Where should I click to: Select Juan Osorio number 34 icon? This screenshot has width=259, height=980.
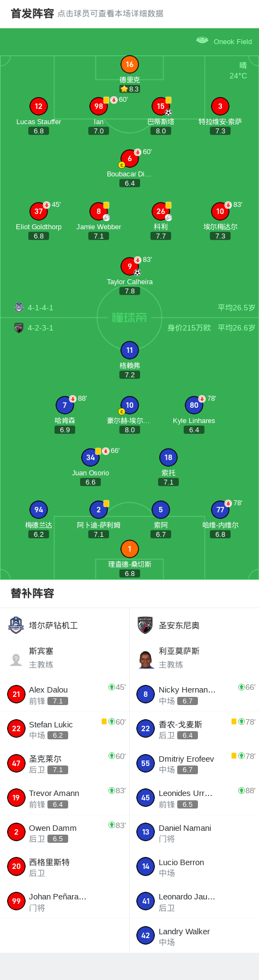[91, 457]
